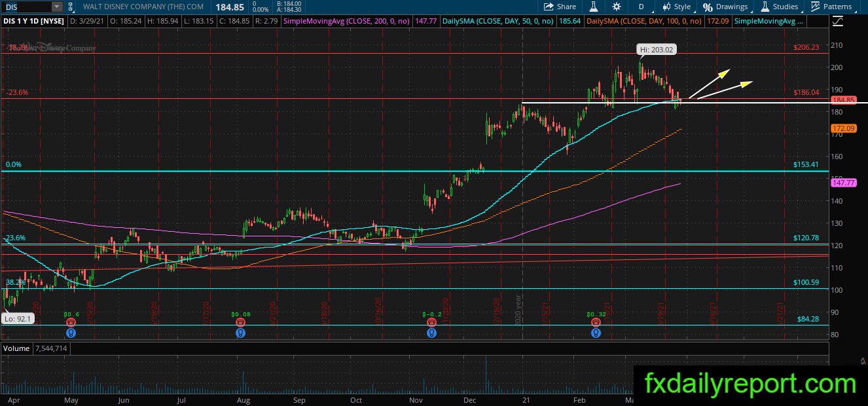Click the DIS symbol input field
This screenshot has height=406, width=868.
point(26,7)
